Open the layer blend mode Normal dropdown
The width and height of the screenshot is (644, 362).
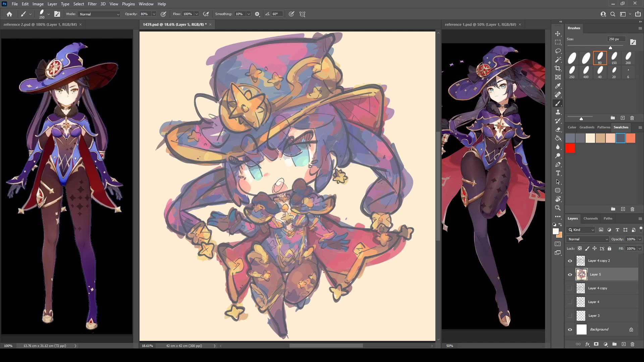pos(587,239)
